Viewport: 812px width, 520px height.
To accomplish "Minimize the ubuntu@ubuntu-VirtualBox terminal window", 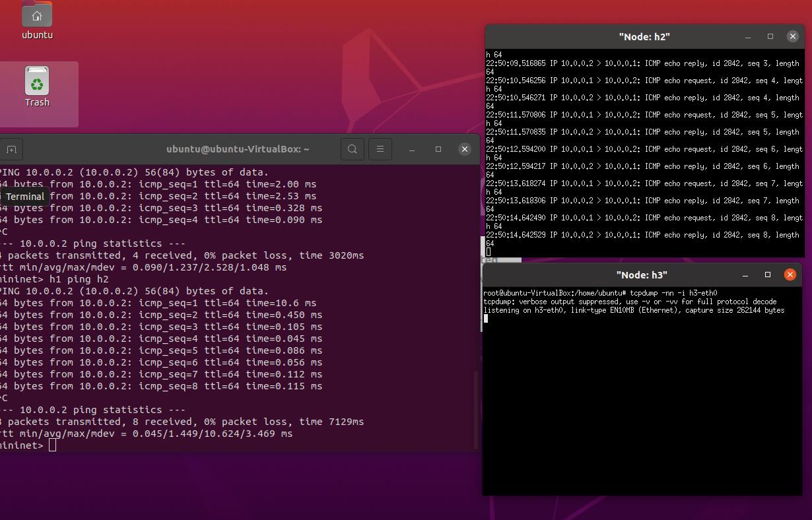I will [x=412, y=149].
